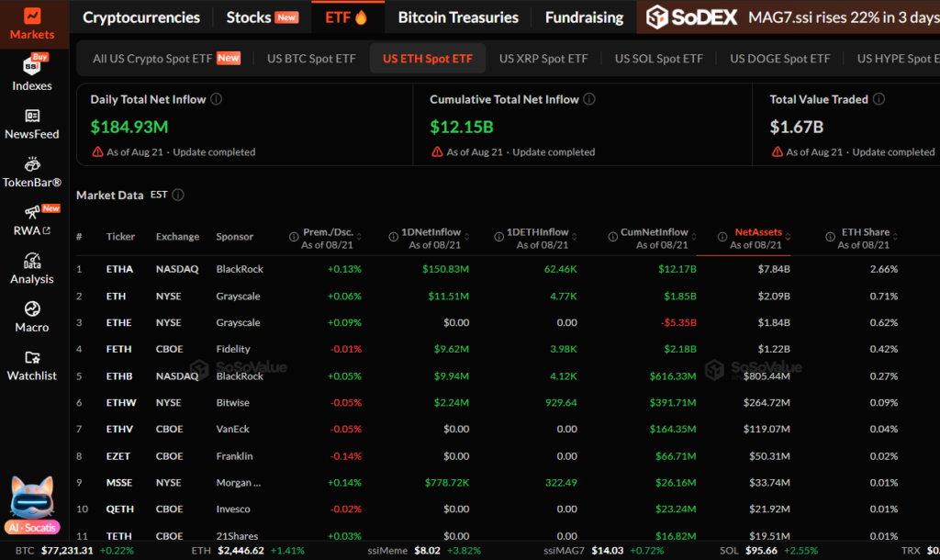940x560 pixels.
Task: Open Grayscale ETH ticker link
Action: click(116, 297)
